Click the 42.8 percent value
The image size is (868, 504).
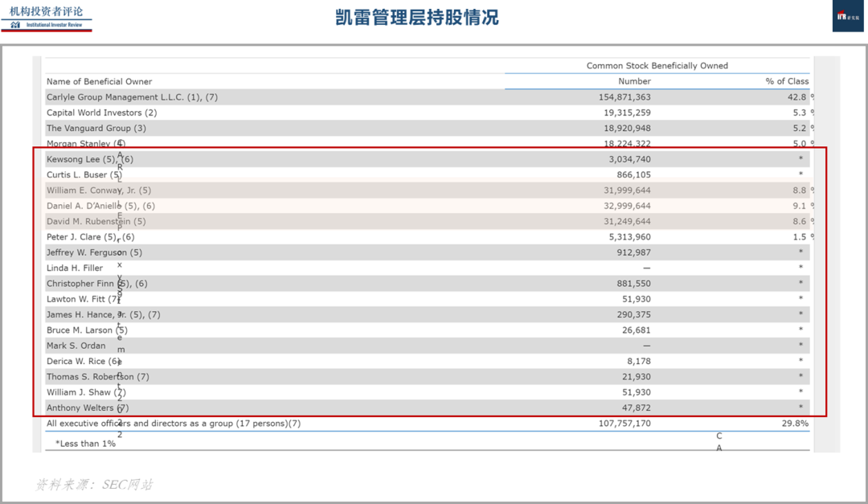(x=796, y=97)
